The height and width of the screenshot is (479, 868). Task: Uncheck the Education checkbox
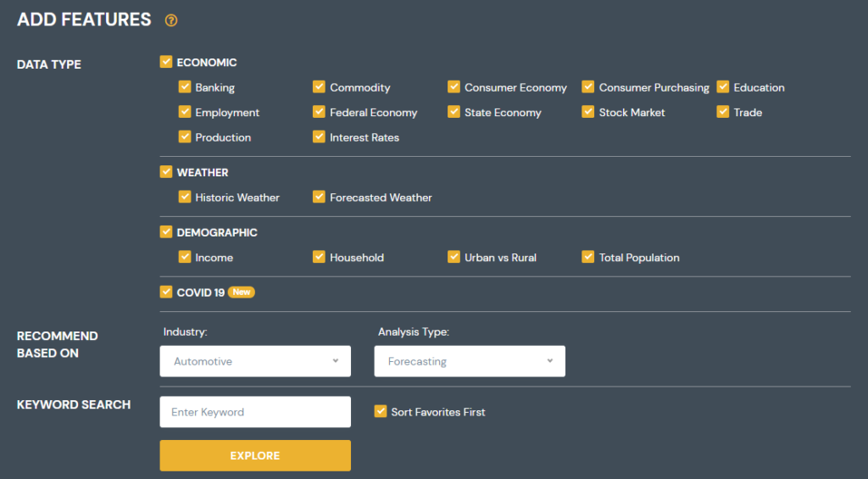(x=723, y=87)
